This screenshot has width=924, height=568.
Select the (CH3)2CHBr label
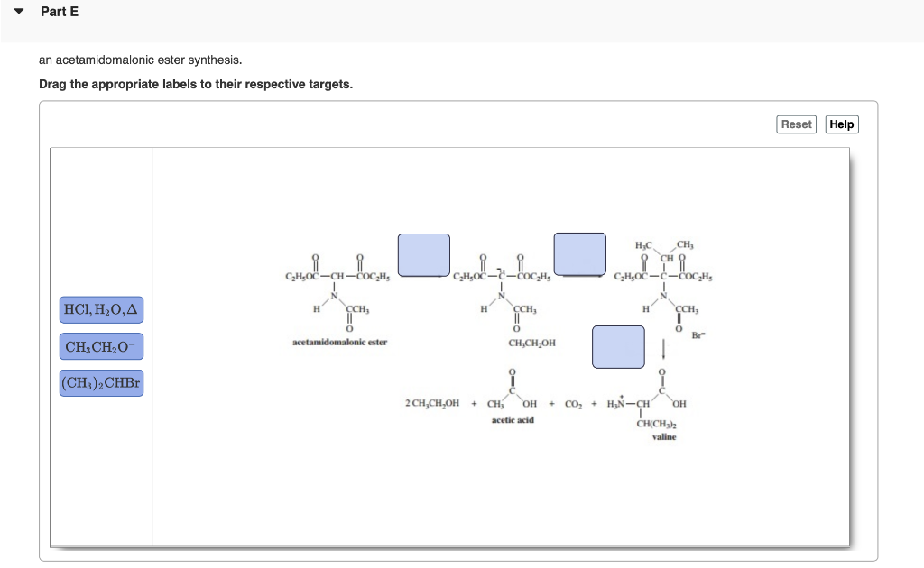(x=101, y=382)
